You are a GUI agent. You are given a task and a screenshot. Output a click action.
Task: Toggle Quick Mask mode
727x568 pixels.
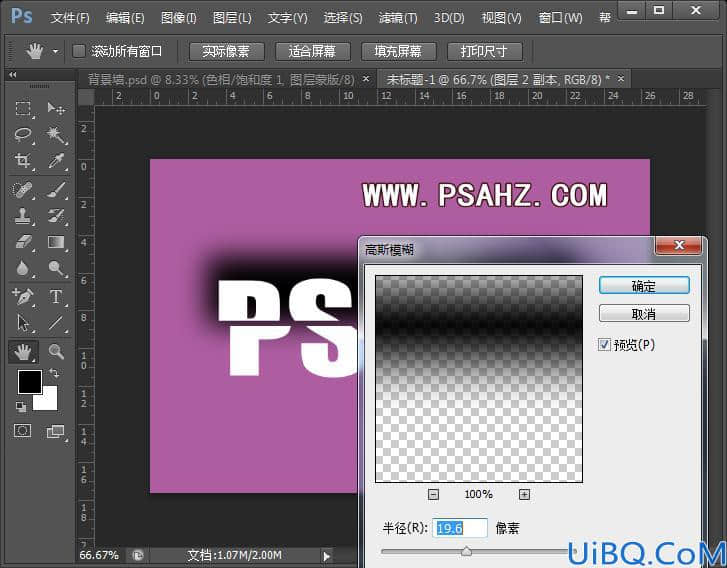pos(23,431)
